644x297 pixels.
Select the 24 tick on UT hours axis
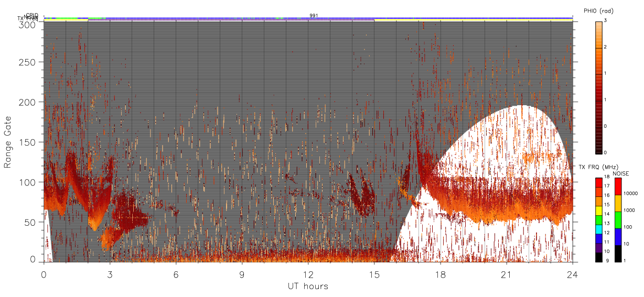pyautogui.click(x=573, y=274)
